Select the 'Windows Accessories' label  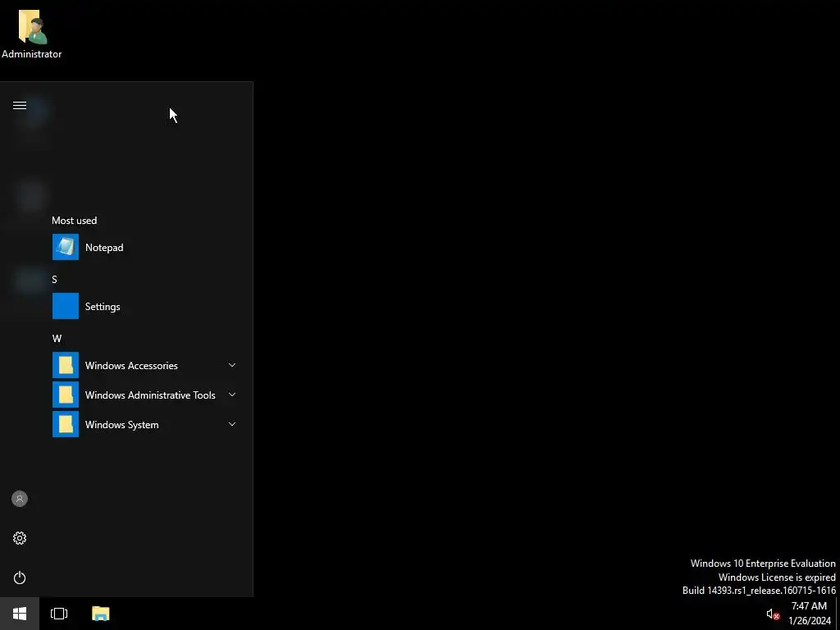coord(131,365)
